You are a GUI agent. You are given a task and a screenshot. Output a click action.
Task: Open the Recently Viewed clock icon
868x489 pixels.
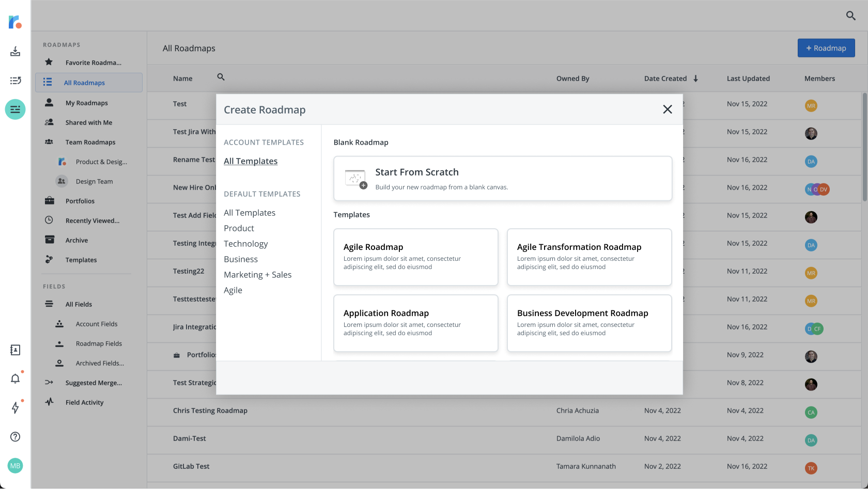49,220
